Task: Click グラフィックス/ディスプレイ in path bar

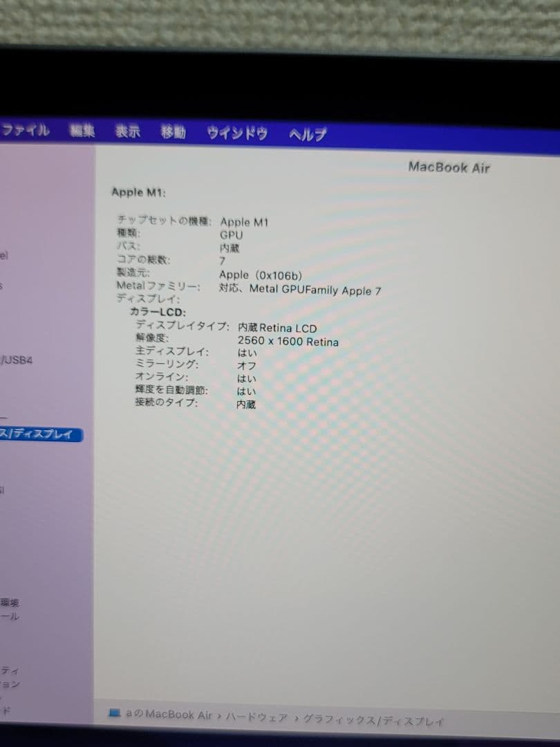Action: (373, 720)
